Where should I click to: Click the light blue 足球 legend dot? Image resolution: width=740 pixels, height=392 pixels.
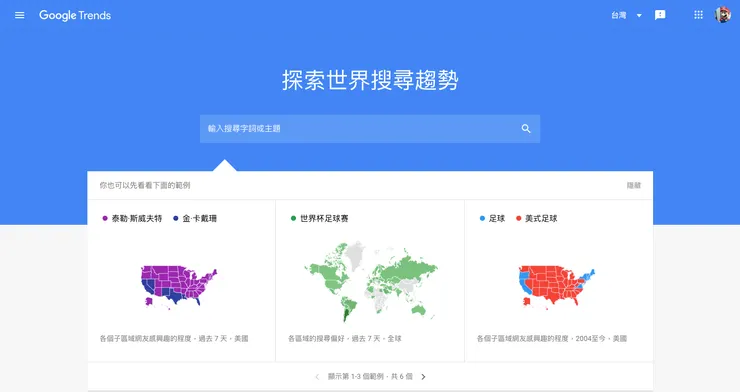click(x=482, y=218)
